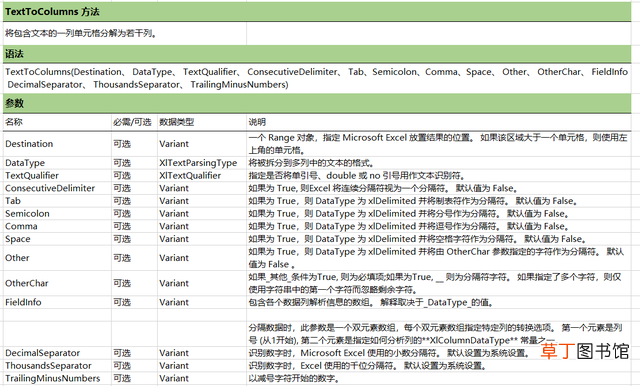Screen dimensions: 640x386
Task: Click the '语法' section header
Action: (317, 54)
